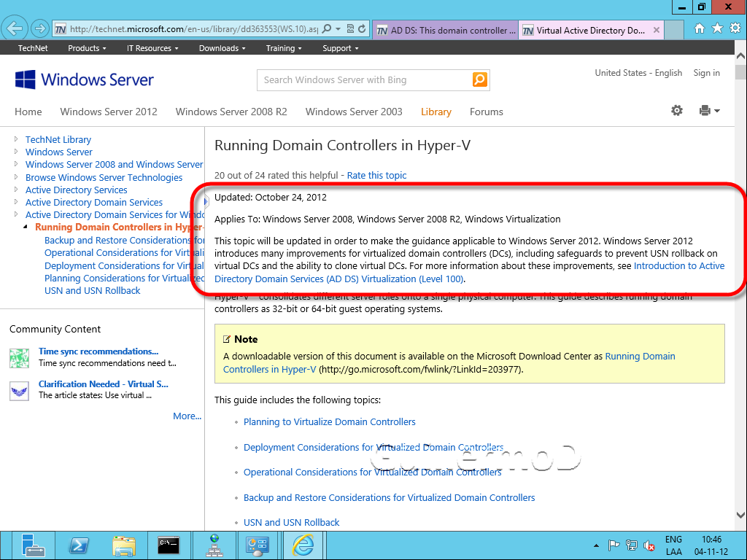The image size is (747, 560).
Task: Launch PowerShell from the taskbar
Action: coord(79,545)
